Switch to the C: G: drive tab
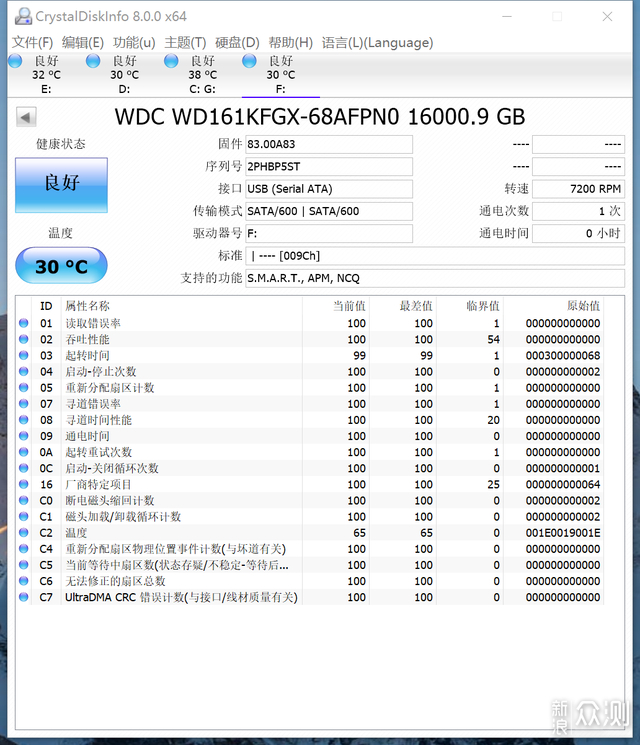The width and height of the screenshot is (640, 745). tap(202, 75)
